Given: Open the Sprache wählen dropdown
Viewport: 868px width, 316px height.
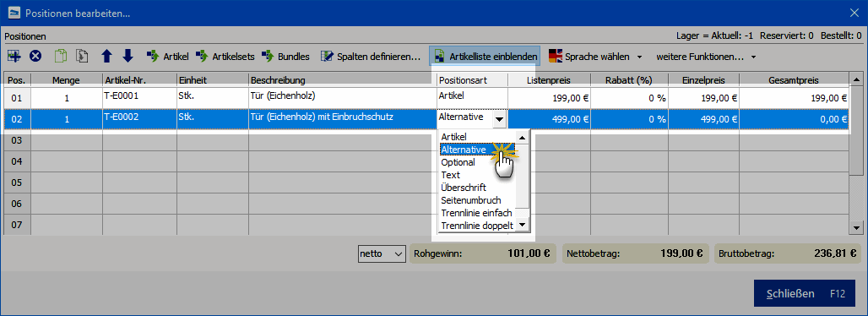Looking at the screenshot, I should (595, 57).
